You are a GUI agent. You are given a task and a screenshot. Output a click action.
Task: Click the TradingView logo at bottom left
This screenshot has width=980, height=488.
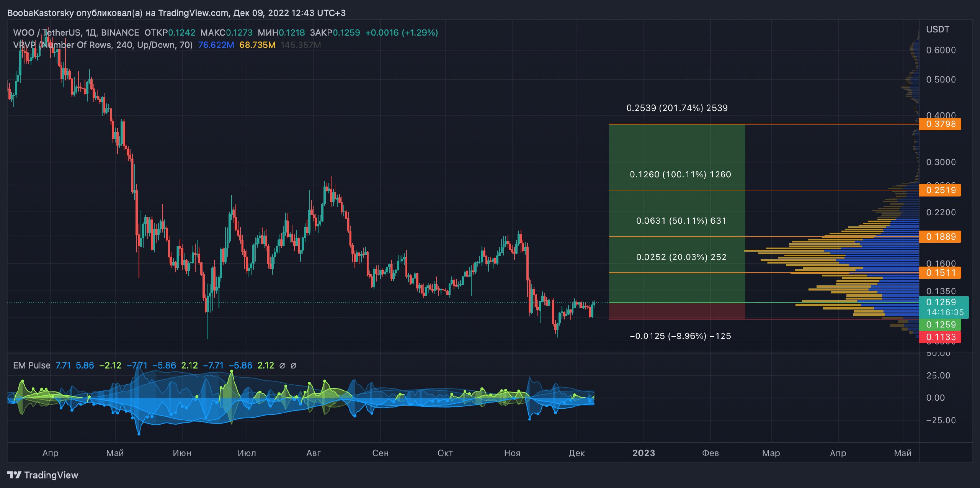[x=42, y=475]
